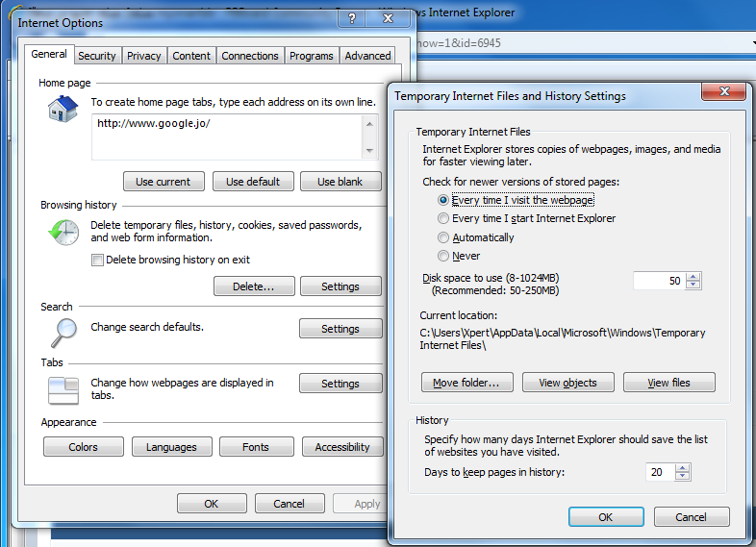756x547 pixels.
Task: Click the Search magnifying glass icon
Action: tap(63, 333)
